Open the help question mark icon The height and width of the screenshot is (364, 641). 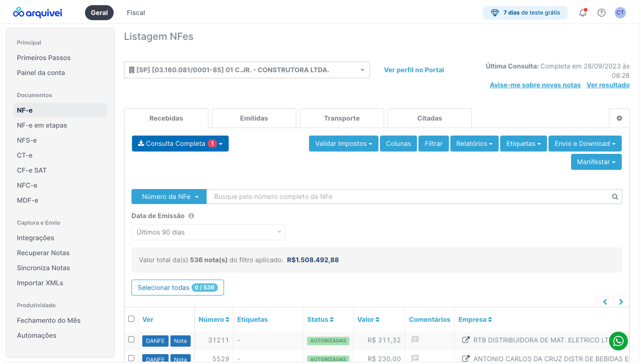(x=601, y=13)
